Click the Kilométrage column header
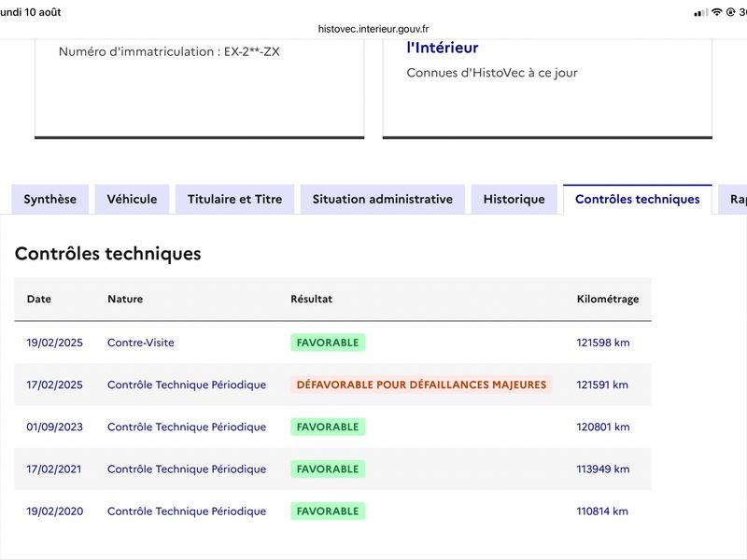747x560 pixels. coord(608,299)
